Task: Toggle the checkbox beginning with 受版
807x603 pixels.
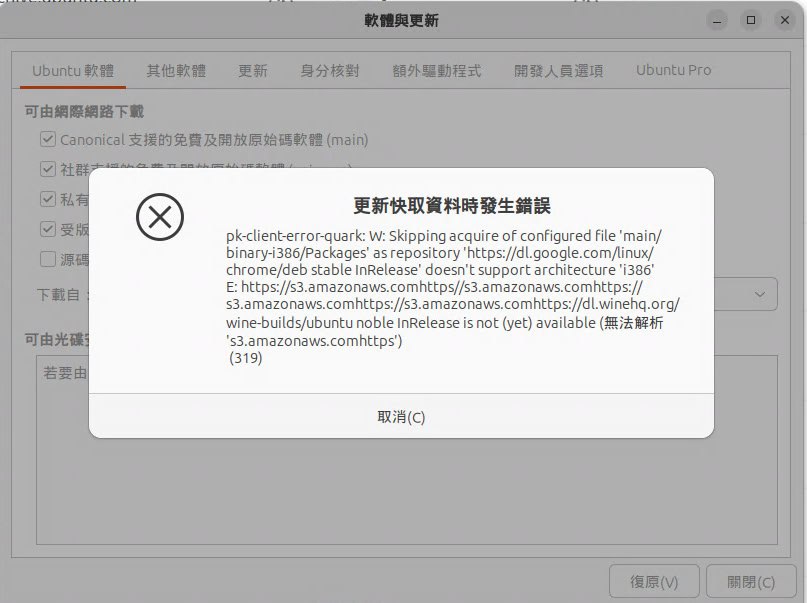Action: tap(48, 229)
